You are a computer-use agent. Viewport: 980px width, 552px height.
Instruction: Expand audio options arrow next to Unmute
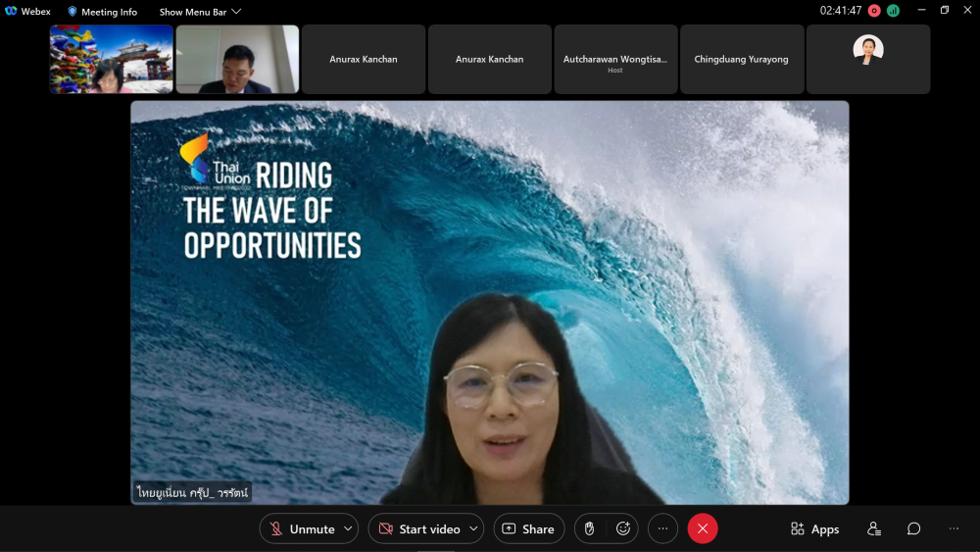click(x=347, y=528)
